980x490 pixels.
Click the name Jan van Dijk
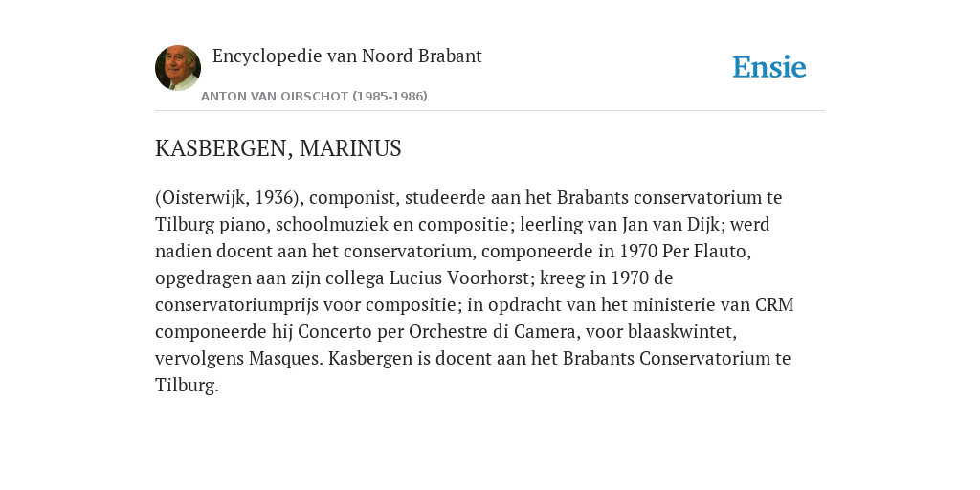670,224
